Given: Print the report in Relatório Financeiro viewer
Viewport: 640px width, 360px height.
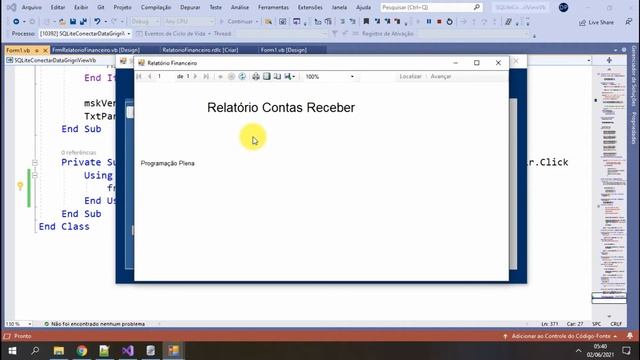Looking at the screenshot, I should click(x=256, y=76).
